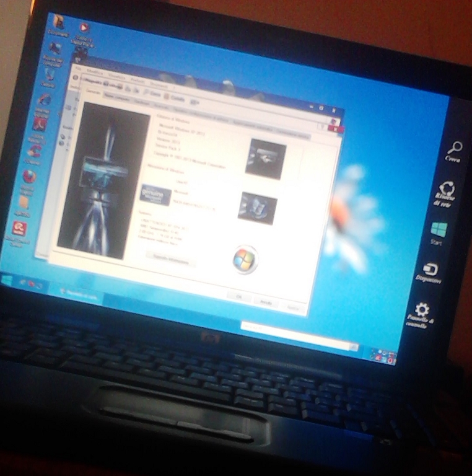This screenshot has width=472, height=476.
Task: Open the Cerca search charm
Action: point(455,149)
